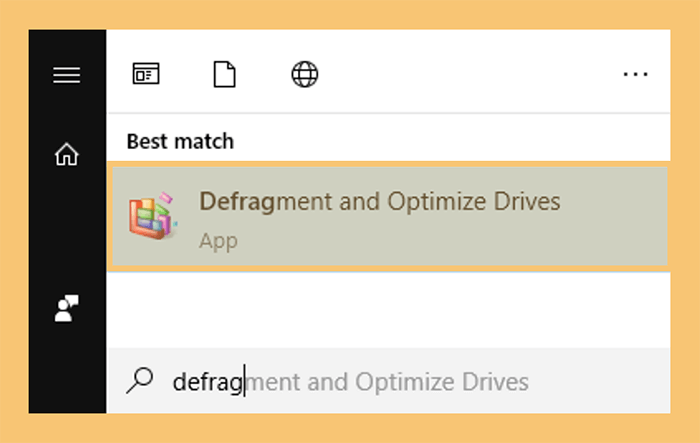Viewport: 700px width, 443px height.
Task: Click the magnifying glass search icon
Action: click(x=140, y=380)
